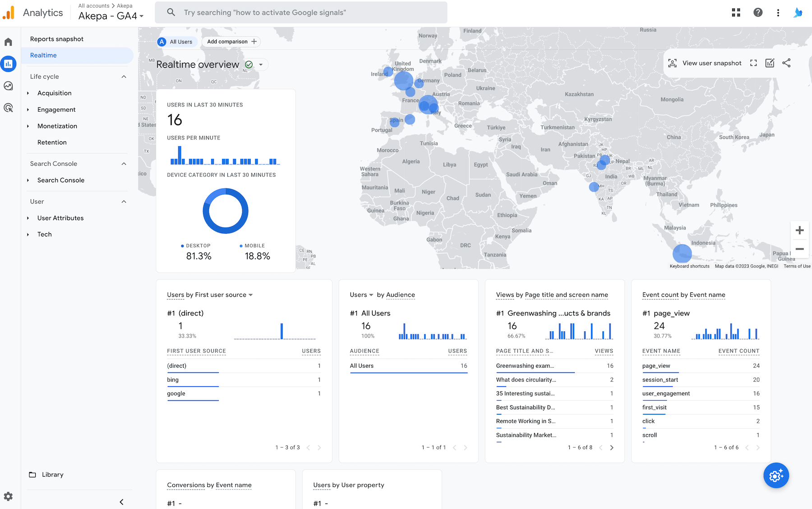Select the Greenwashing exam... page row
The width and height of the screenshot is (812, 509).
[554, 366]
